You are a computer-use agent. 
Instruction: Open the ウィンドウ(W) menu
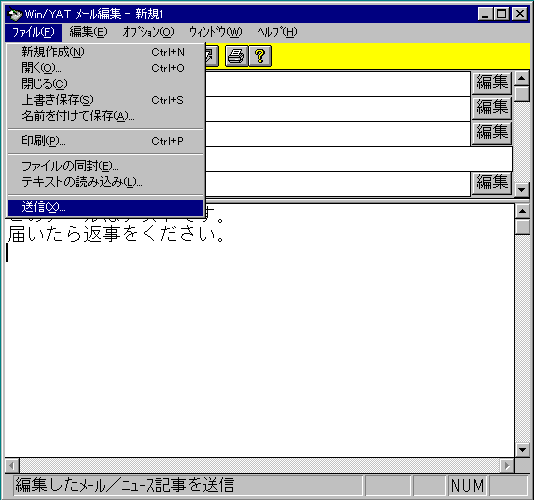click(216, 32)
